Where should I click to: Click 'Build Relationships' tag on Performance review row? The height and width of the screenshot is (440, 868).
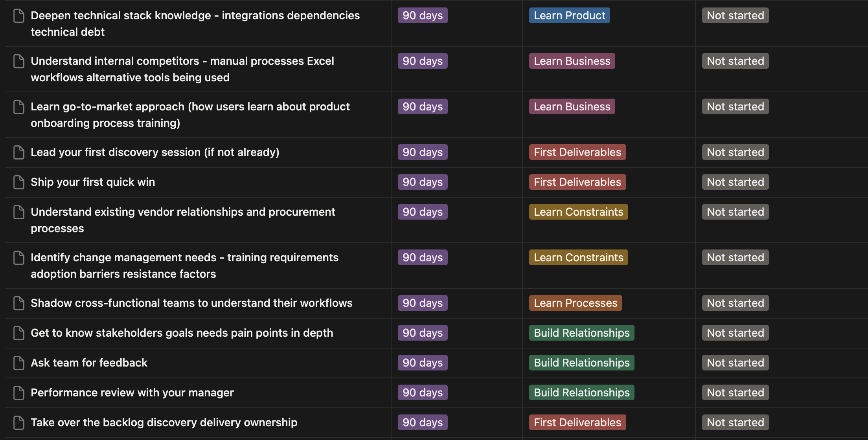click(581, 393)
